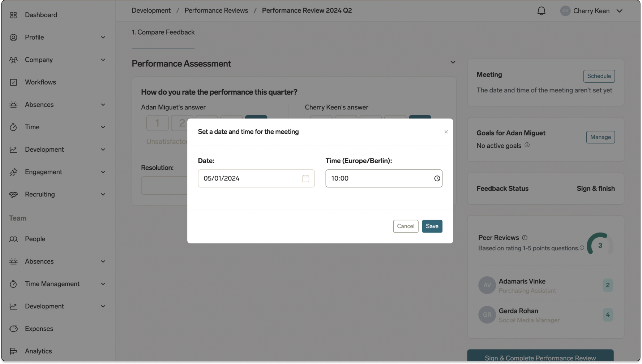The width and height of the screenshot is (642, 364).
Task: Click the Dashboard grid icon
Action: pyautogui.click(x=13, y=15)
